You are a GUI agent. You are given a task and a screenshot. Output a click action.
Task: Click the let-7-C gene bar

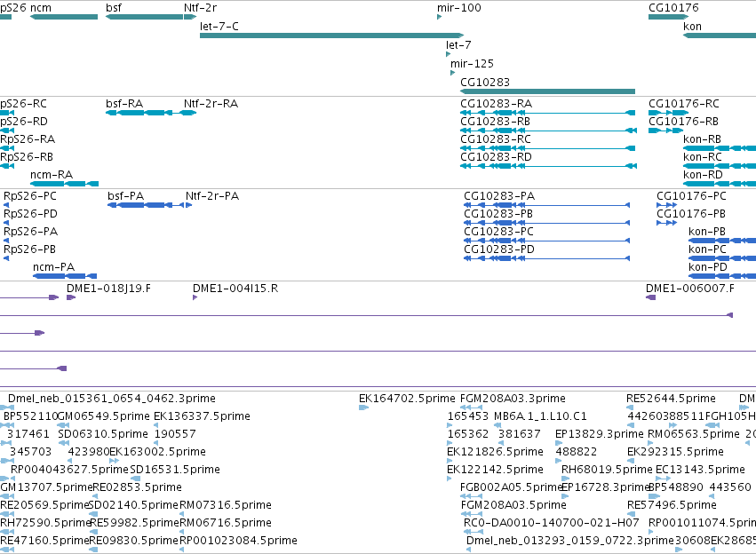pos(331,36)
